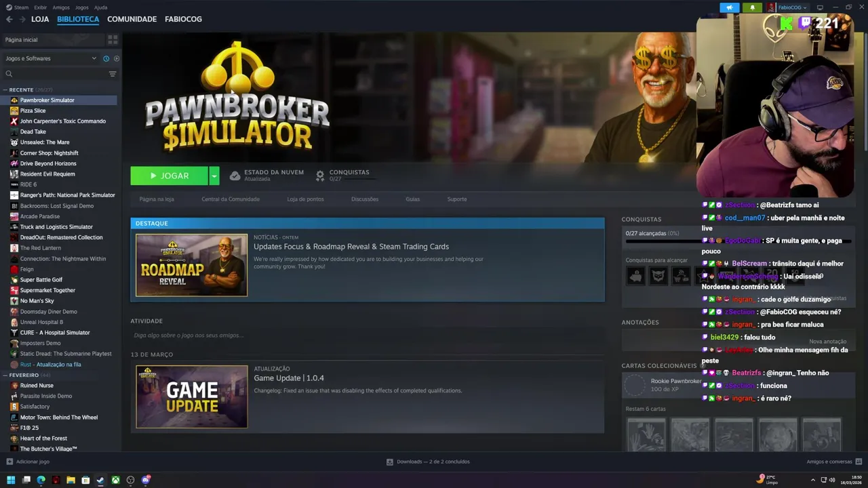Viewport: 868px width, 488px height.
Task: Select Resident Evil Requiem in the list
Action: tap(47, 174)
